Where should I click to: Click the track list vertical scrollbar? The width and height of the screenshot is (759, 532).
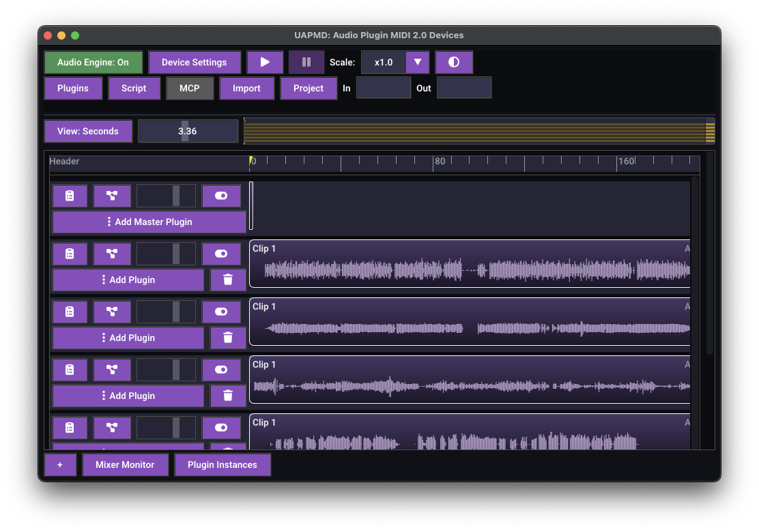[x=710, y=254]
